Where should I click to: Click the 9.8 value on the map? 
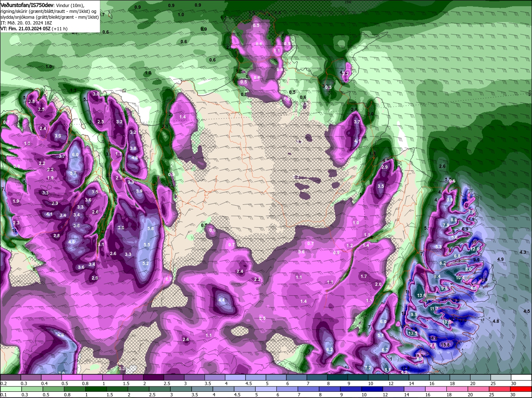pos(444,288)
